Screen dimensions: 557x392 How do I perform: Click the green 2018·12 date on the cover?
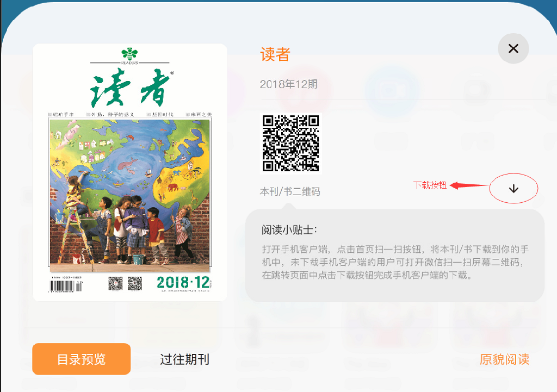pyautogui.click(x=183, y=282)
